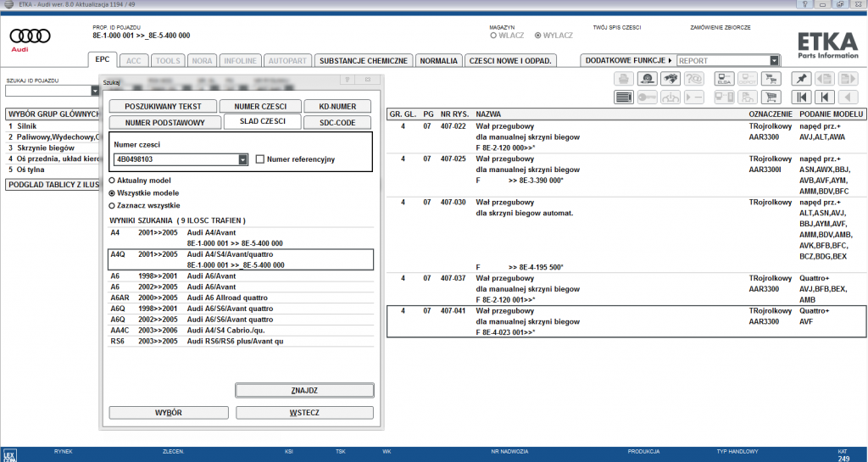The image size is (868, 462).
Task: Check the Numer referencyjny checkbox
Action: (259, 159)
